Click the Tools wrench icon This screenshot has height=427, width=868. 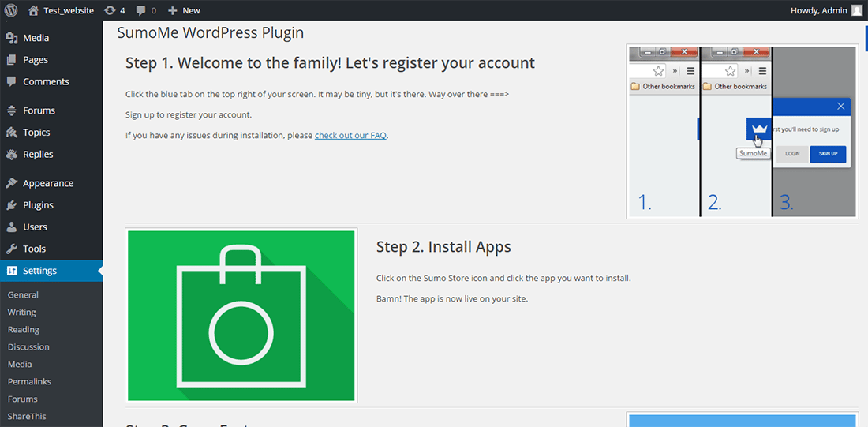[x=12, y=249]
